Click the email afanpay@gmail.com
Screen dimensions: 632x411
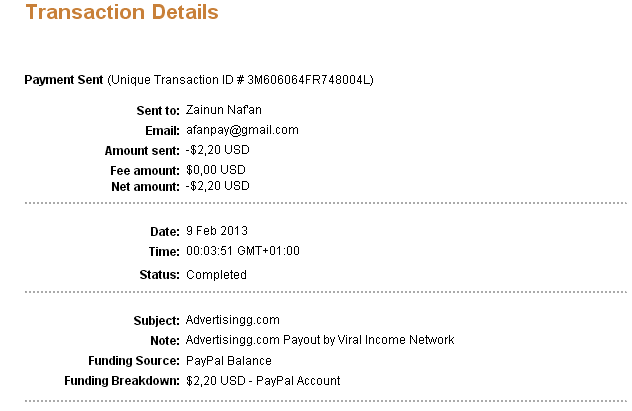point(242,130)
